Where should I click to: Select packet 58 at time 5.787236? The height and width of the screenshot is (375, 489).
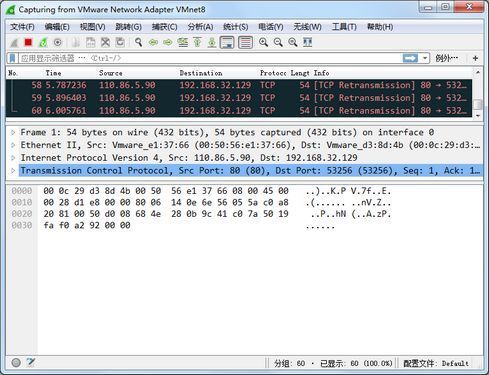pos(239,85)
